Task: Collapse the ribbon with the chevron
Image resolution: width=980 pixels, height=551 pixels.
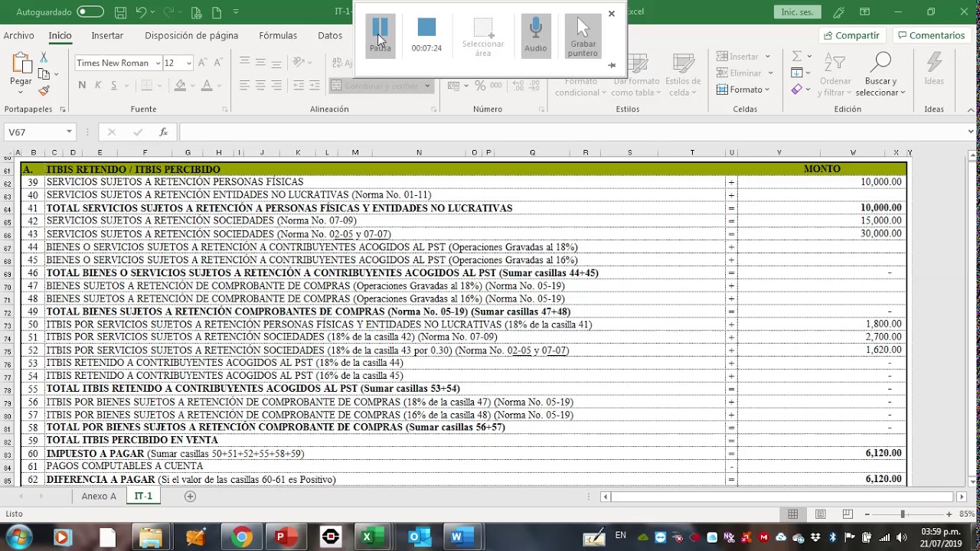Action: (971, 109)
